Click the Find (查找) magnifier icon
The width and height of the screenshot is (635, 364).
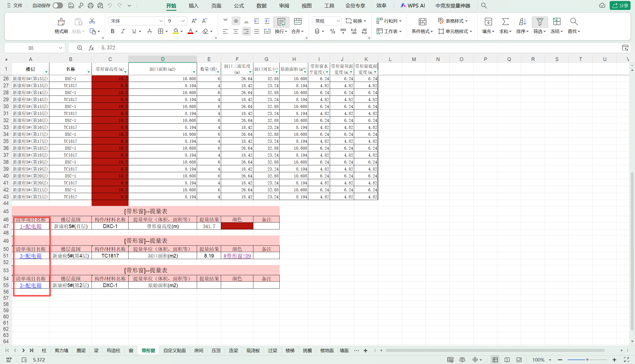tap(574, 22)
